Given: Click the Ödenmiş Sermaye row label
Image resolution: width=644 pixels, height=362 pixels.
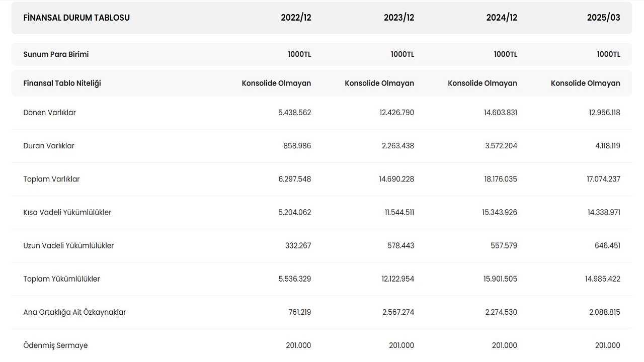Looking at the screenshot, I should tap(55, 345).
